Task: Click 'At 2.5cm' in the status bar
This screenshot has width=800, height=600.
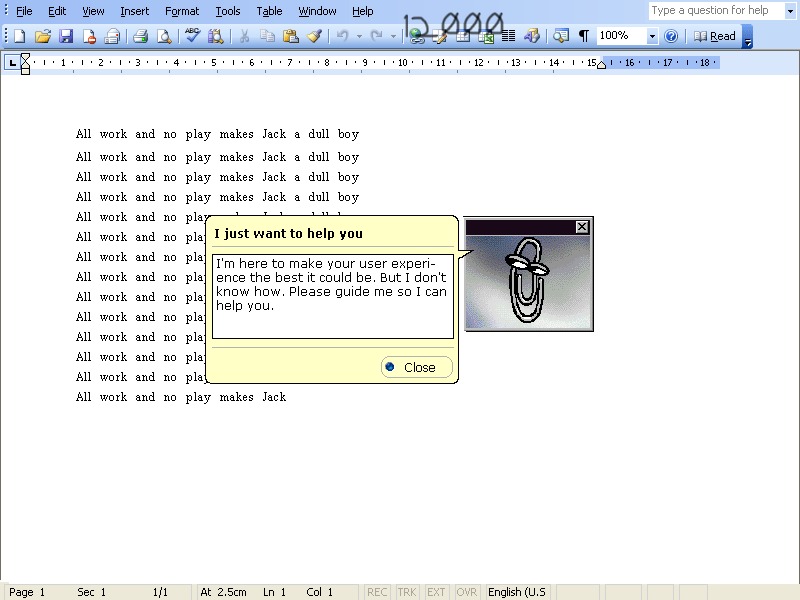Action: point(223,592)
